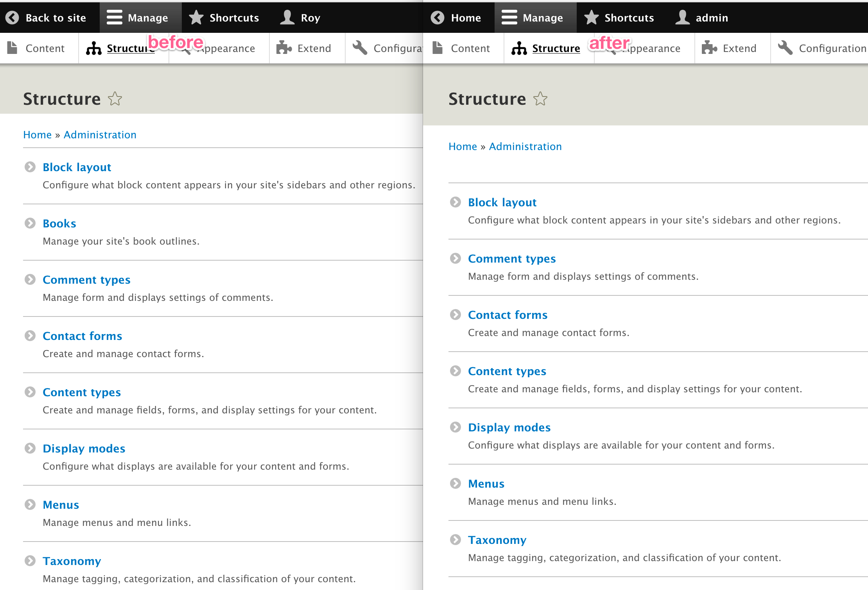Image resolution: width=868 pixels, height=590 pixels.
Task: Click the Home arrow icon in right toolbar
Action: (x=438, y=18)
